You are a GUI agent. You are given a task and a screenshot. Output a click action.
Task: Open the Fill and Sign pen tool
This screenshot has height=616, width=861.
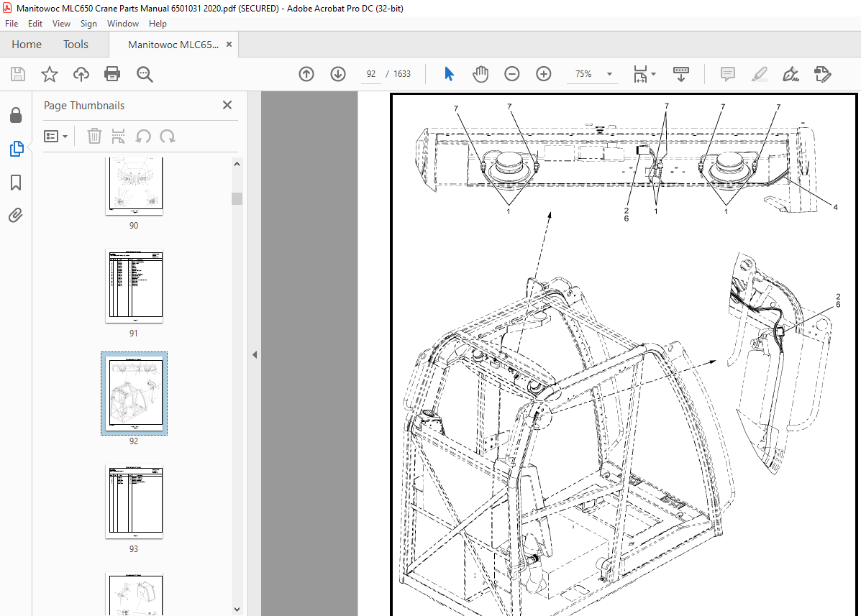[791, 74]
